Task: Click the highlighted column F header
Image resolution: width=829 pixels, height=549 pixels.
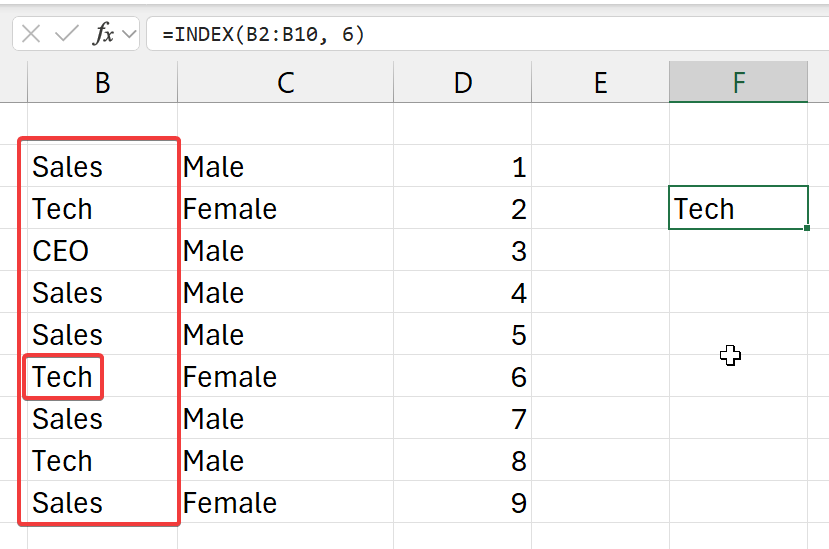Action: point(738,83)
